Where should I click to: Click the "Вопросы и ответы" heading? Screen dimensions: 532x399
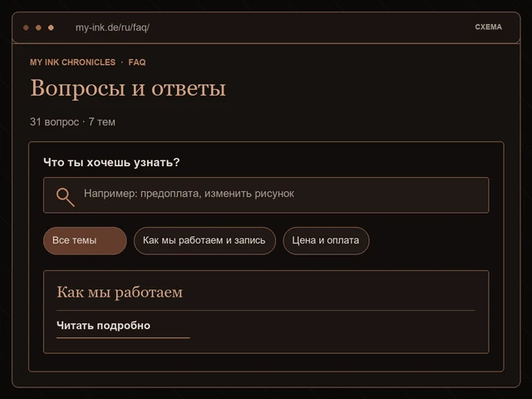click(x=128, y=88)
